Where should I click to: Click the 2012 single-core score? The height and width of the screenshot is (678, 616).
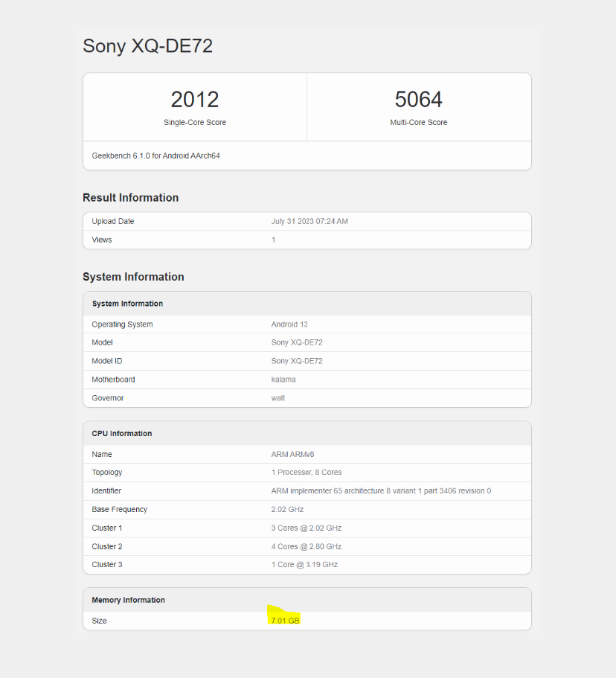[195, 100]
